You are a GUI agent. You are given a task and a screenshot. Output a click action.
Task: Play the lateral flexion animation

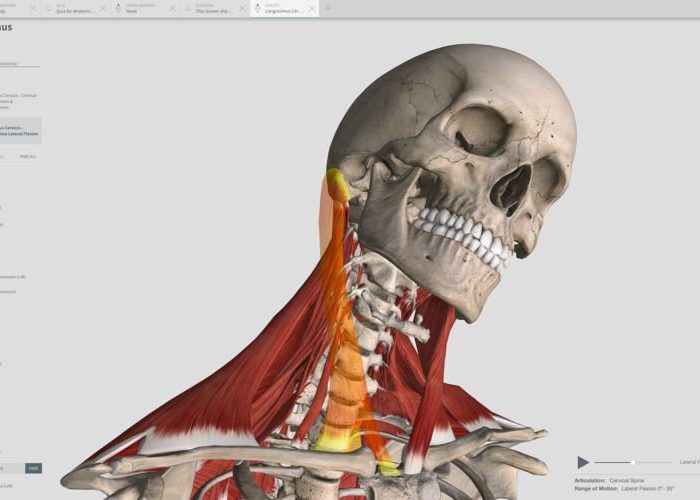click(x=583, y=462)
